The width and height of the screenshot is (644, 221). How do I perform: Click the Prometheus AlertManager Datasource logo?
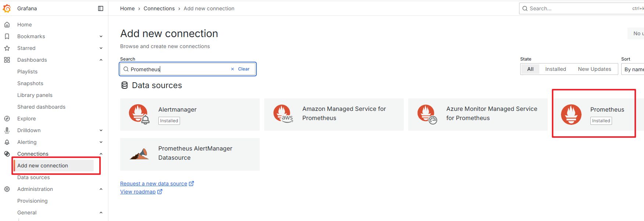pos(140,154)
